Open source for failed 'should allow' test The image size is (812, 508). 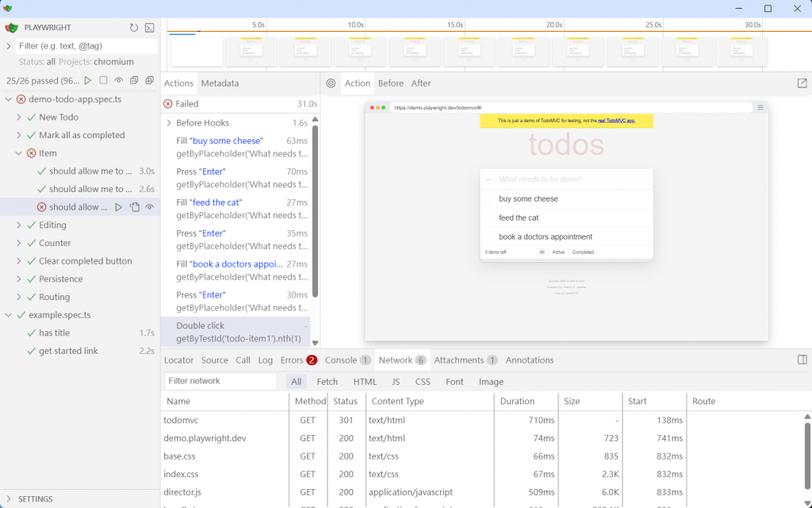pyautogui.click(x=134, y=207)
